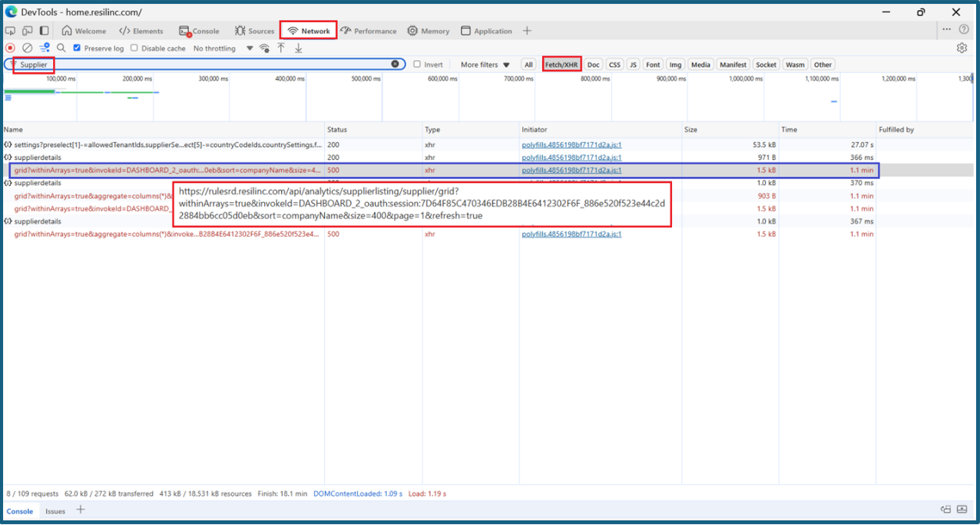The width and height of the screenshot is (980, 525).
Task: Open polyfills initiator link in highlighted grid row
Action: [571, 170]
